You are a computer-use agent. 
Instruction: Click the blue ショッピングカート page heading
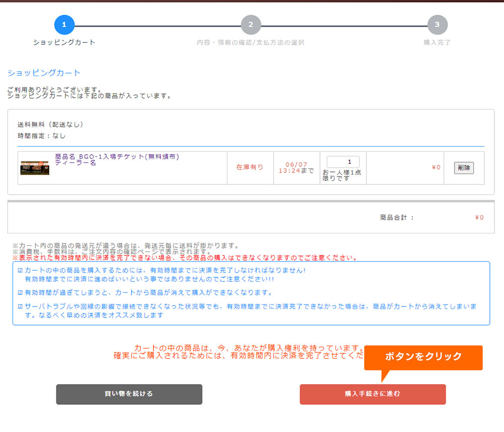(x=44, y=73)
